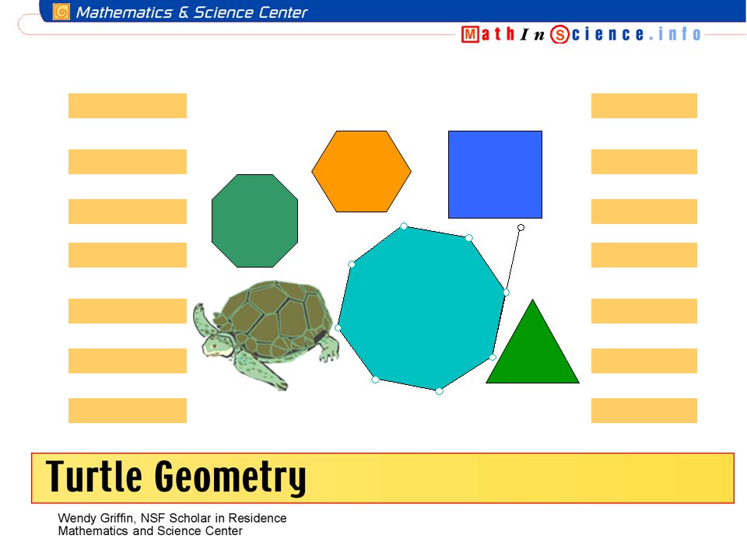Select the cyan nonagon shape

point(422,309)
